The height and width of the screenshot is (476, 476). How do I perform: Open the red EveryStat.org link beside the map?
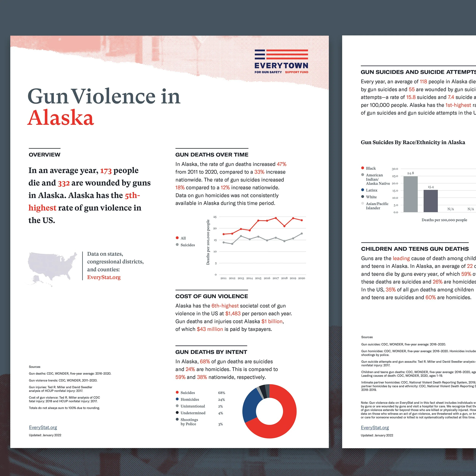(104, 277)
